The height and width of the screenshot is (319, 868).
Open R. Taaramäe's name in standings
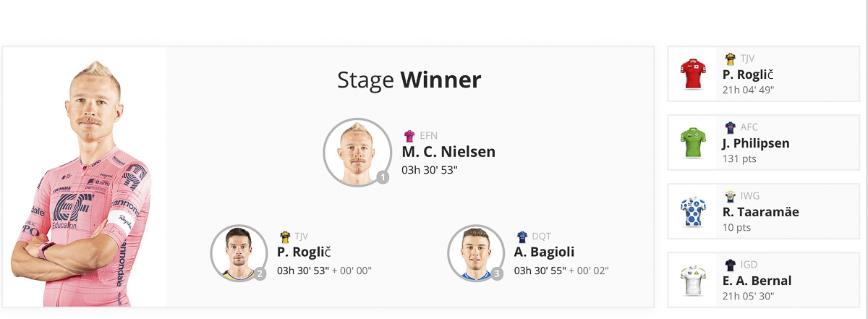click(759, 212)
